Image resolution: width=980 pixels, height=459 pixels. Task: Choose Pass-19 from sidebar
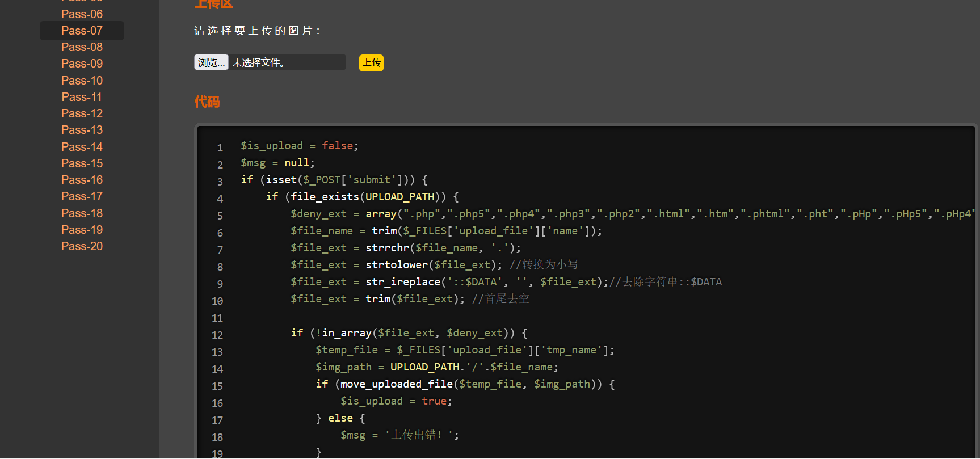click(x=82, y=230)
